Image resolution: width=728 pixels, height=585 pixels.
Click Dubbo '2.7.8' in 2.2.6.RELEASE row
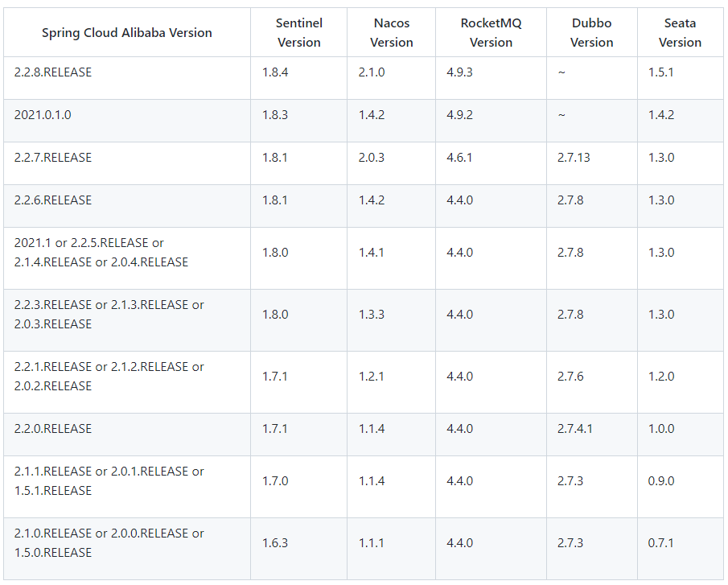(x=570, y=200)
